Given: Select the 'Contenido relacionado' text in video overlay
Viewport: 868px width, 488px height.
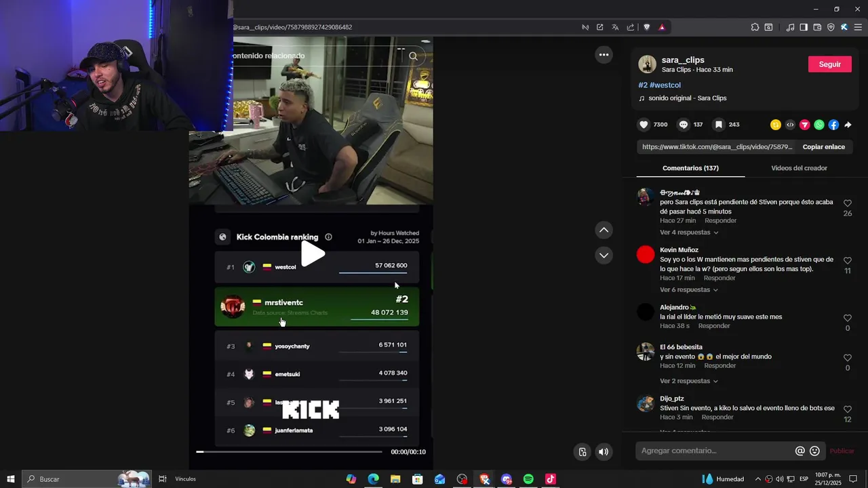Looking at the screenshot, I should click(x=269, y=56).
